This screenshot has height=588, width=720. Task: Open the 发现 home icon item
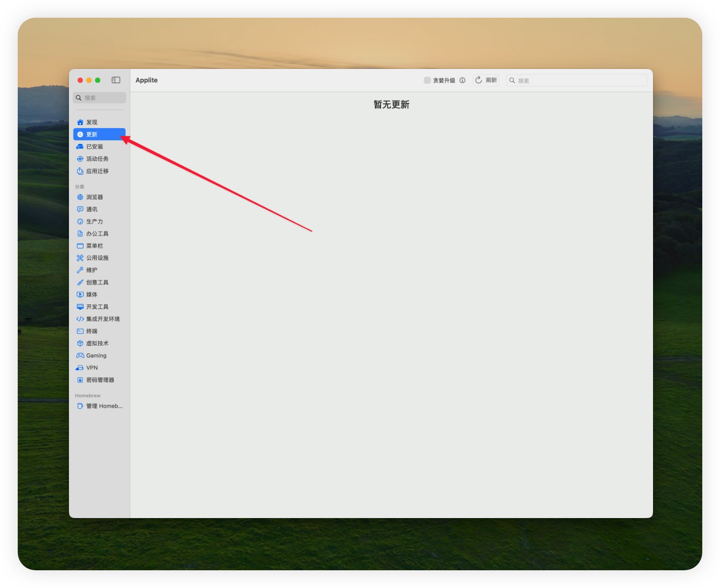click(x=80, y=122)
